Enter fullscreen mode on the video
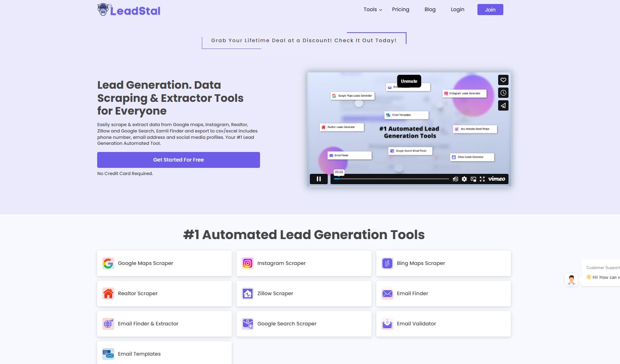The image size is (620, 364). coord(482,179)
